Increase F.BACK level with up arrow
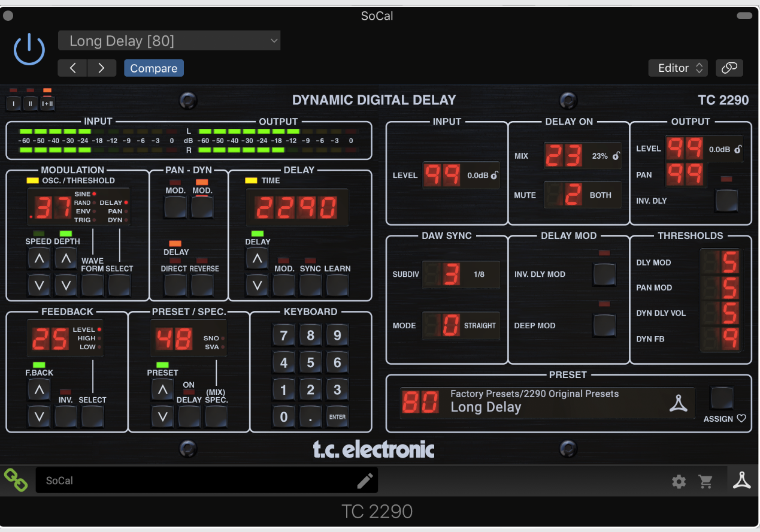Image resolution: width=760 pixels, height=532 pixels. [39, 391]
